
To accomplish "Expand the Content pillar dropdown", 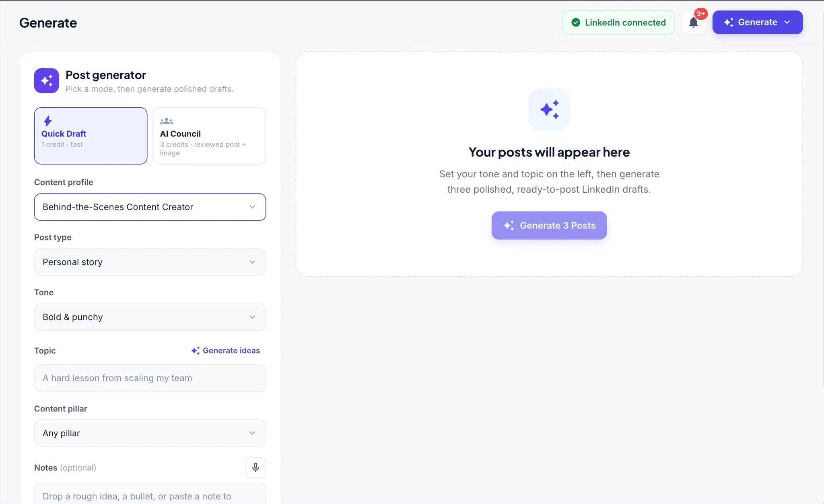I will point(150,433).
